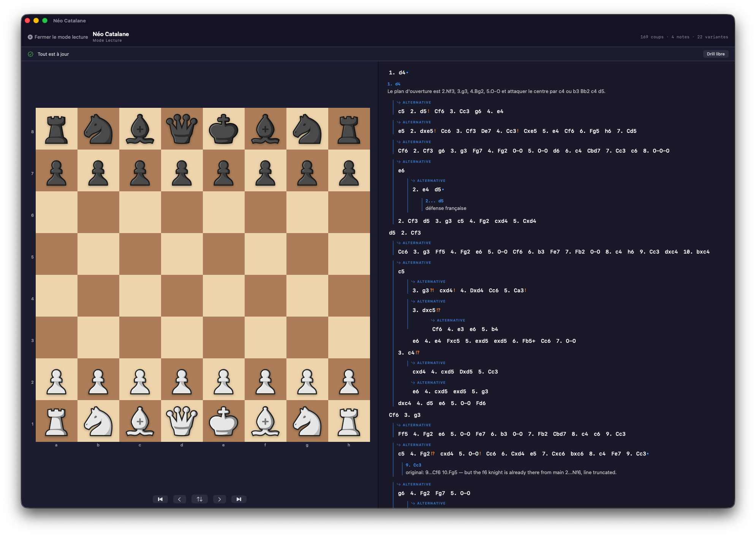This screenshot has width=756, height=536.
Task: Click move '3. dxc5!?' in notation
Action: pyautogui.click(x=426, y=311)
